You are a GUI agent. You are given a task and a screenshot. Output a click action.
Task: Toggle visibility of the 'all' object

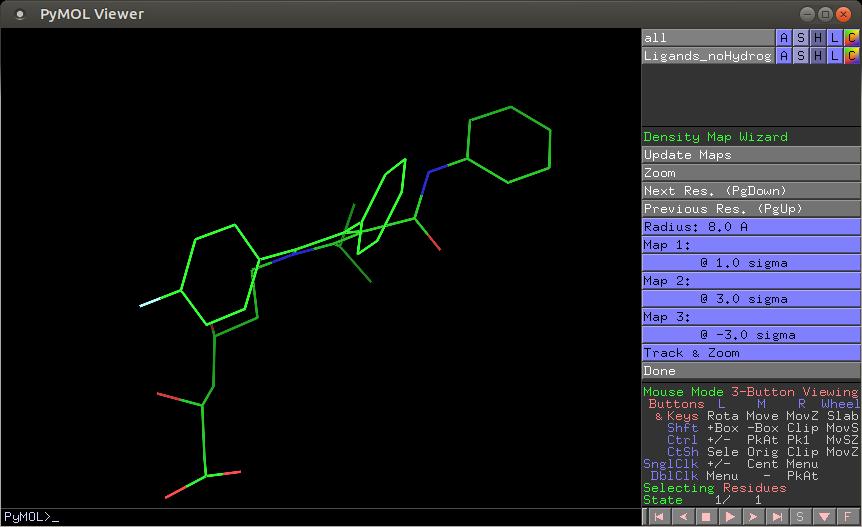tap(708, 38)
